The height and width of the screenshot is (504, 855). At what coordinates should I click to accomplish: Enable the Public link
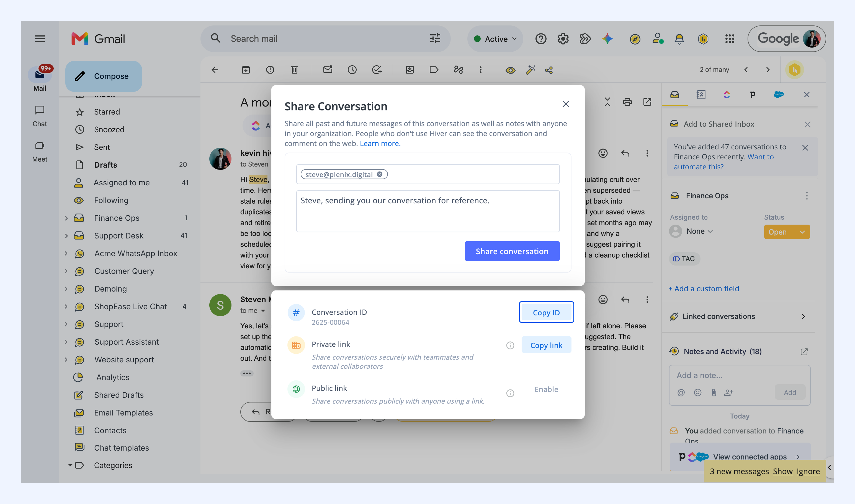click(x=546, y=389)
